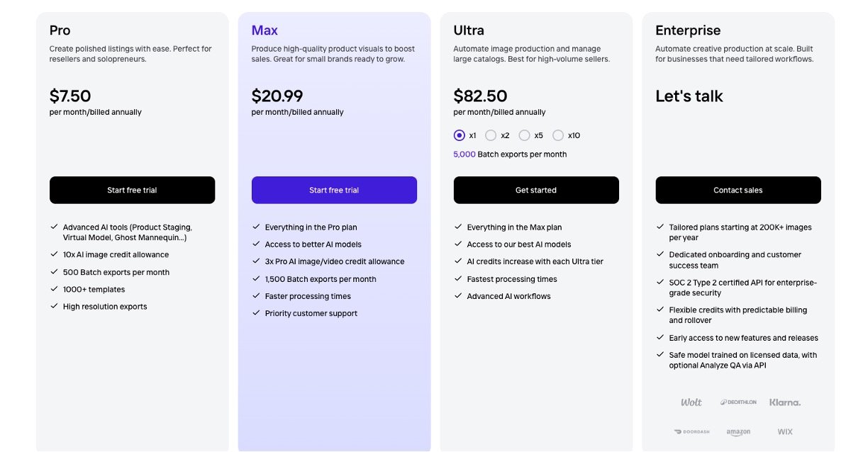
Task: Click the Contact sales button
Action: tap(738, 190)
